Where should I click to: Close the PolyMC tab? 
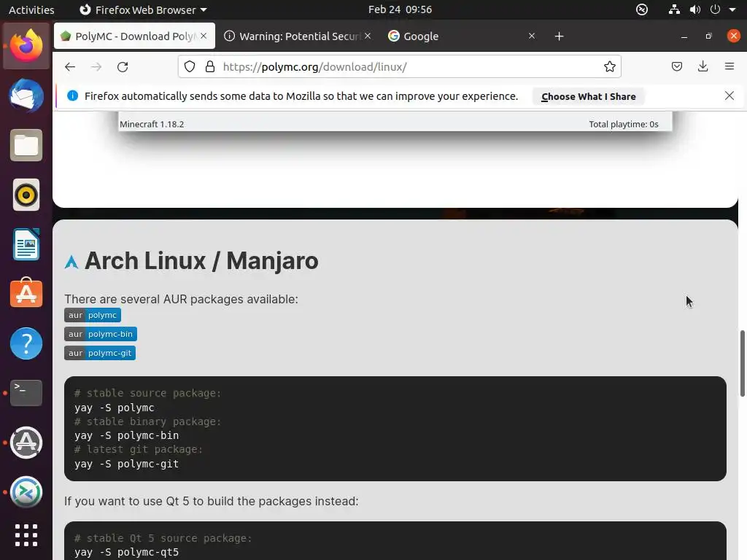click(x=204, y=36)
